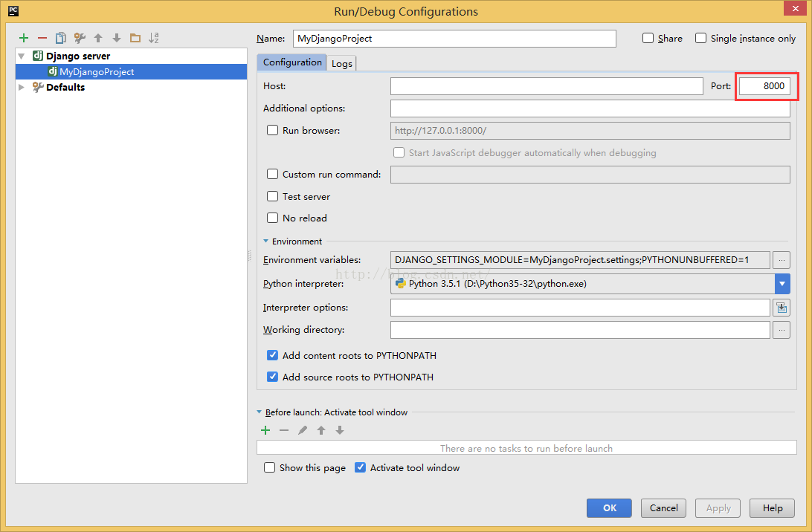
Task: Copy the selected configuration
Action: 60,38
